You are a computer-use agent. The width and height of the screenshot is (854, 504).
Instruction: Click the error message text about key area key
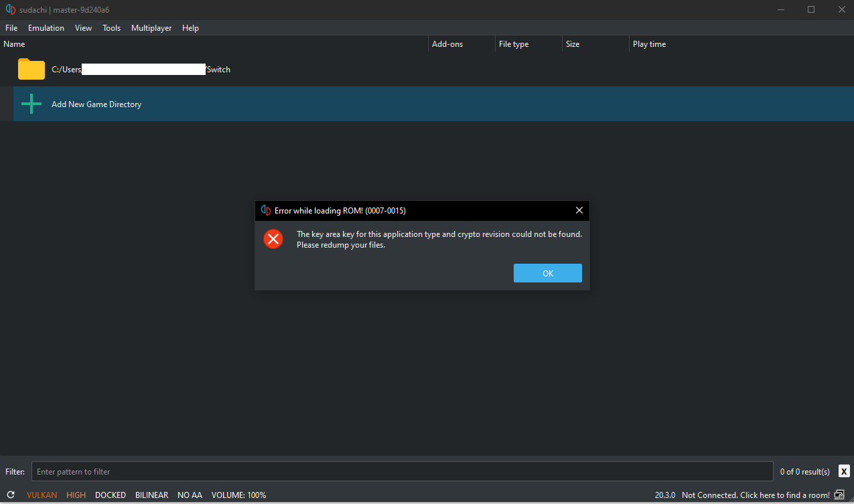tap(439, 240)
